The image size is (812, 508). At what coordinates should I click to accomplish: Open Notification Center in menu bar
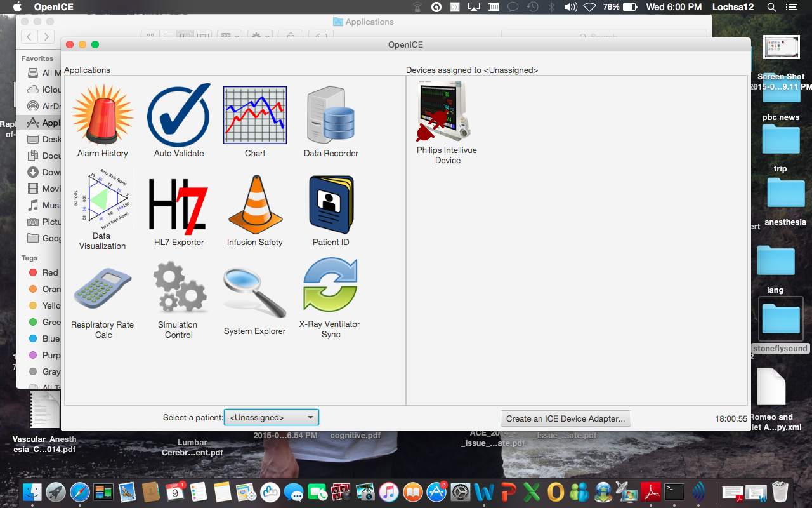[x=791, y=7]
